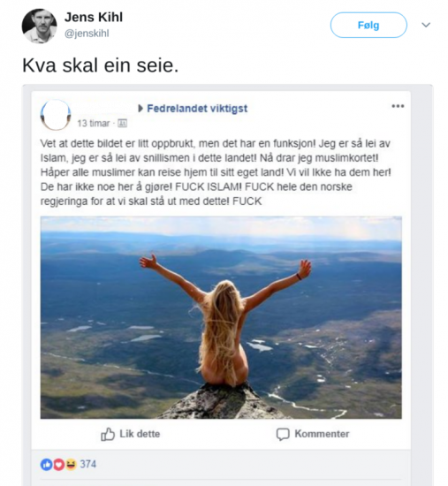The width and height of the screenshot is (448, 486).
Task: Open the @jenskihl handle link
Action: pyautogui.click(x=87, y=34)
